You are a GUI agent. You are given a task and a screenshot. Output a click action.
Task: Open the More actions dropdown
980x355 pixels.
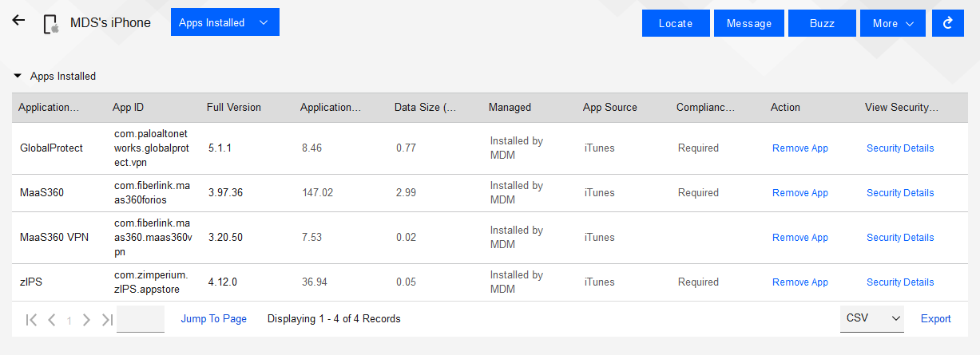[892, 23]
